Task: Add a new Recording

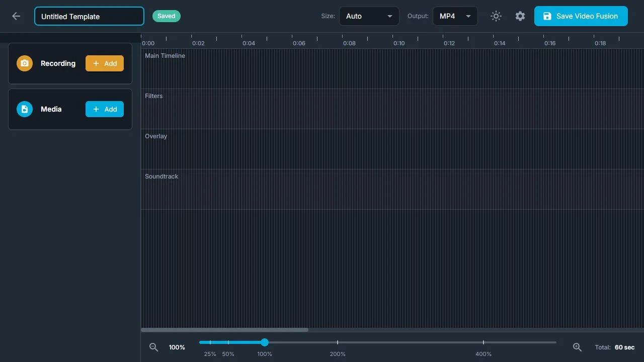Action: pos(105,63)
